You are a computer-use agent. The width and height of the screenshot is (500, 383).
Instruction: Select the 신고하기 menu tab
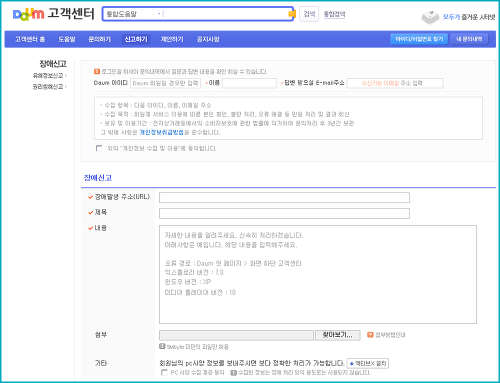coord(136,39)
